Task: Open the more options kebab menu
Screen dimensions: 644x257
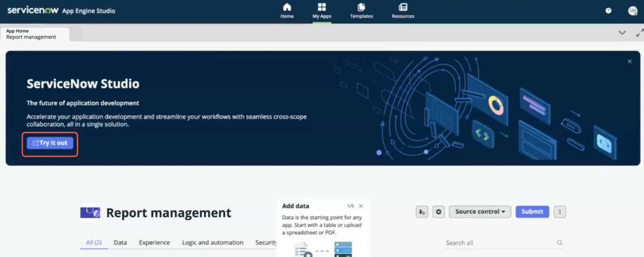Action: (x=560, y=212)
